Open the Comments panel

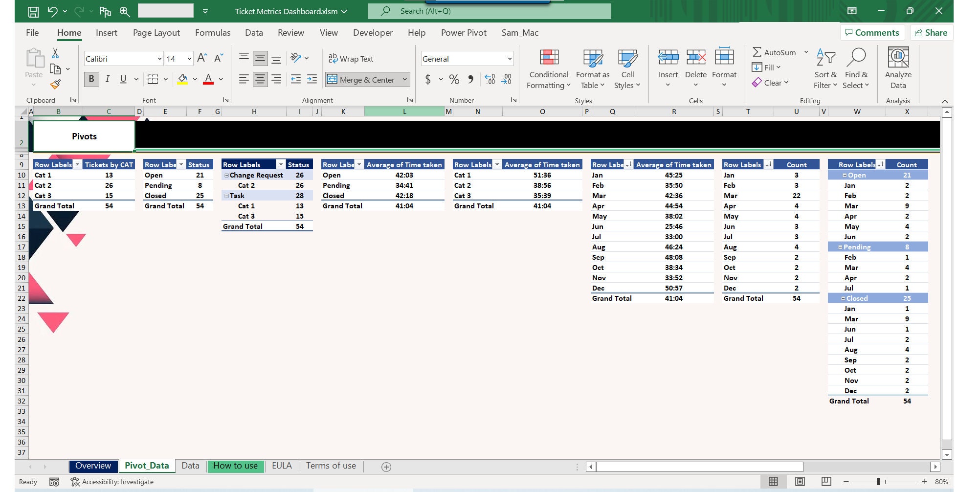(x=872, y=32)
